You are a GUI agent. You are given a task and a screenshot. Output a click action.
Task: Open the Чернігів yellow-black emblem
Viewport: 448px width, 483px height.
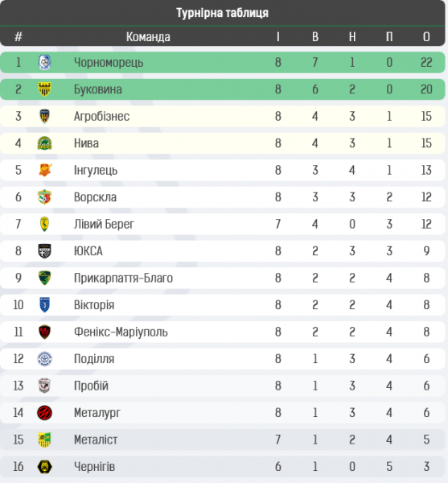tap(44, 467)
